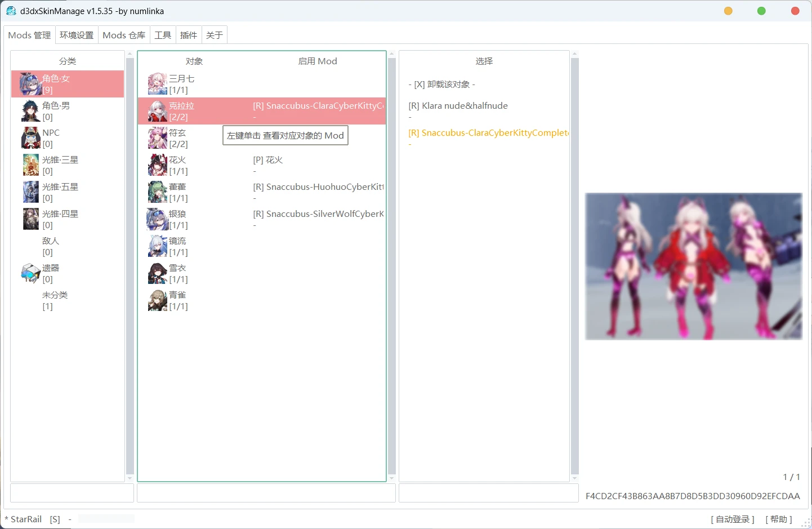The width and height of the screenshot is (812, 529).
Task: Click the mod preview image thumbnail
Action: tap(694, 266)
